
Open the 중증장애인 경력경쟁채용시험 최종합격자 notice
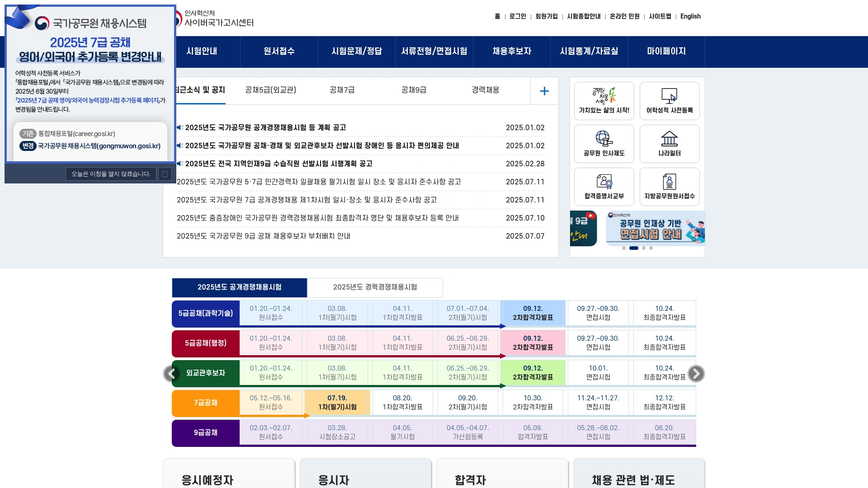tap(317, 218)
